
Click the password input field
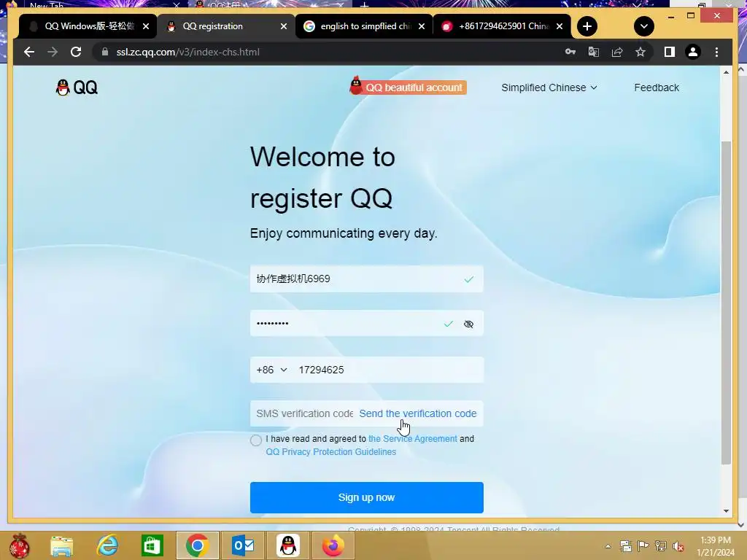click(366, 324)
